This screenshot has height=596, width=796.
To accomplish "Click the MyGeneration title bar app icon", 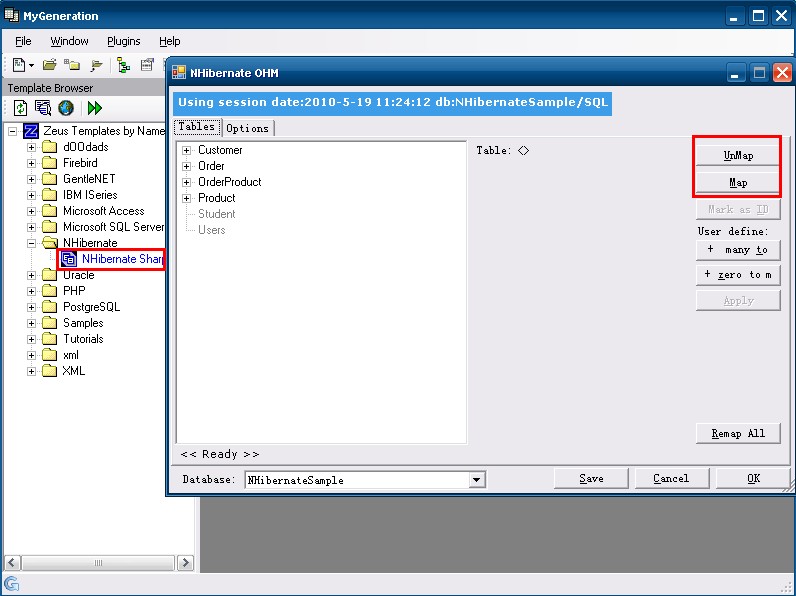I will coord(12,15).
